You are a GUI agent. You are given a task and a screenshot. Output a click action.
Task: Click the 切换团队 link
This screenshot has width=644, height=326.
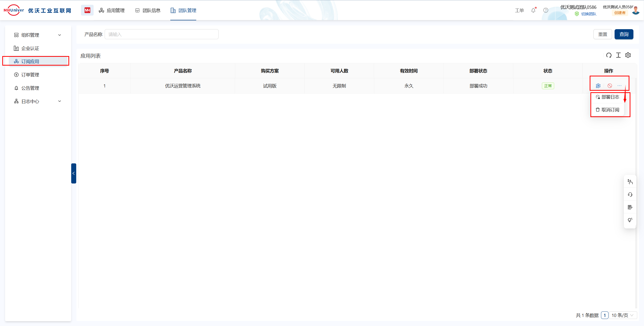tap(589, 14)
